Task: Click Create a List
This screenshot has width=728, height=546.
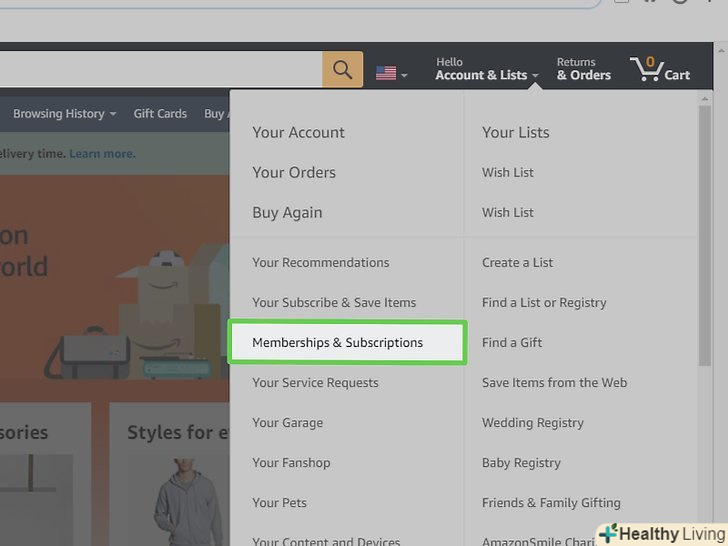Action: [517, 263]
